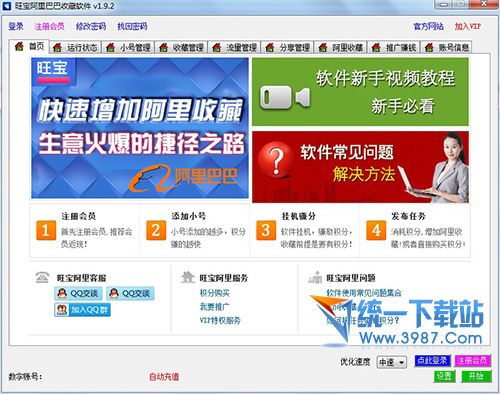The width and height of the screenshot is (500, 394).
Task: Click the green 开始 button
Action: 476,376
